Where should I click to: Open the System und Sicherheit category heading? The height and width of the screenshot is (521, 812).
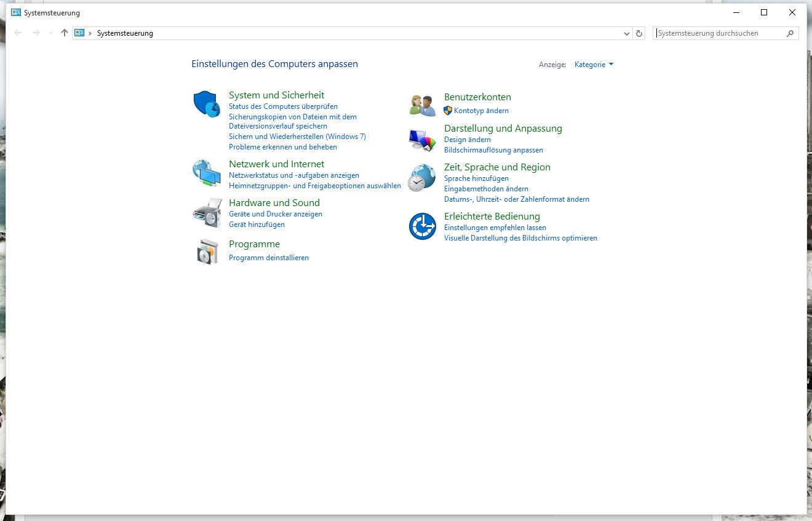pyautogui.click(x=276, y=95)
